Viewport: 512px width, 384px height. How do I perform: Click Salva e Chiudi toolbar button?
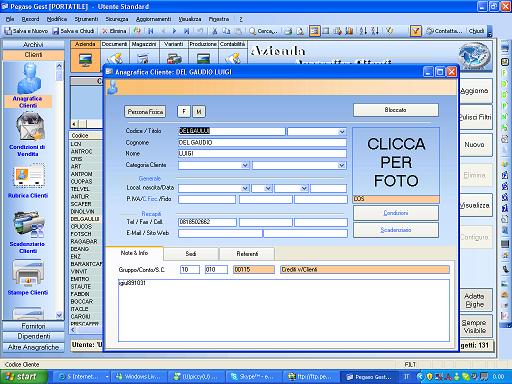73,31
